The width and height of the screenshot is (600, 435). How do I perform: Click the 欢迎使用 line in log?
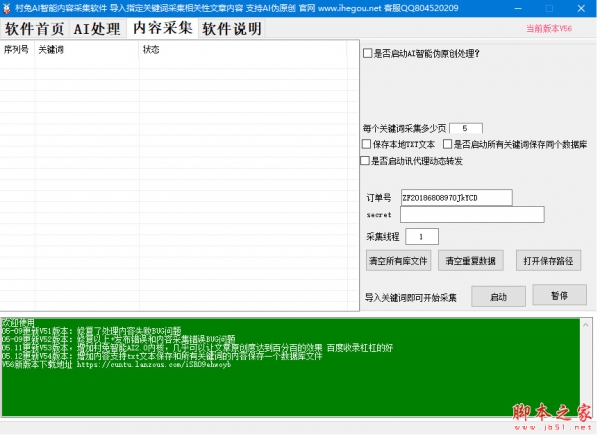(x=18, y=323)
